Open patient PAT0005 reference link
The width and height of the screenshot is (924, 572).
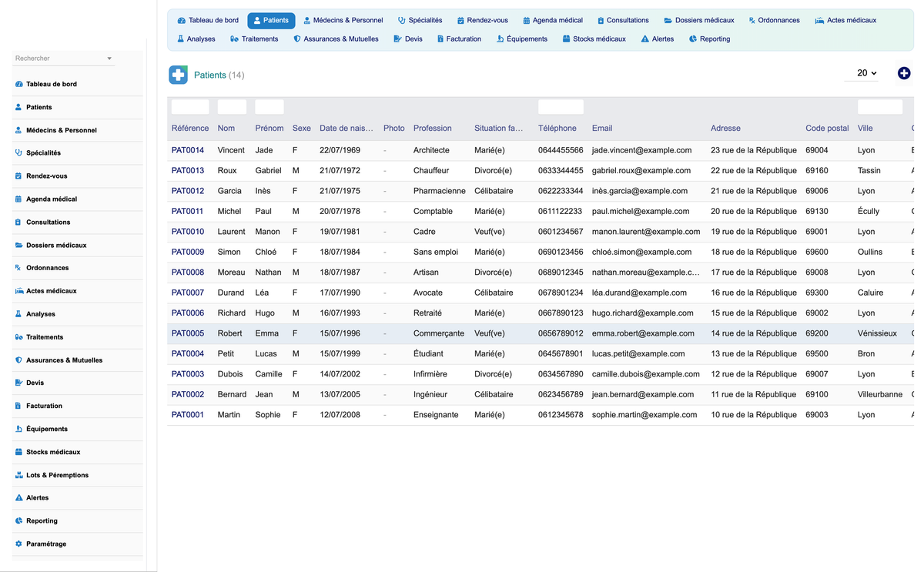coord(188,333)
